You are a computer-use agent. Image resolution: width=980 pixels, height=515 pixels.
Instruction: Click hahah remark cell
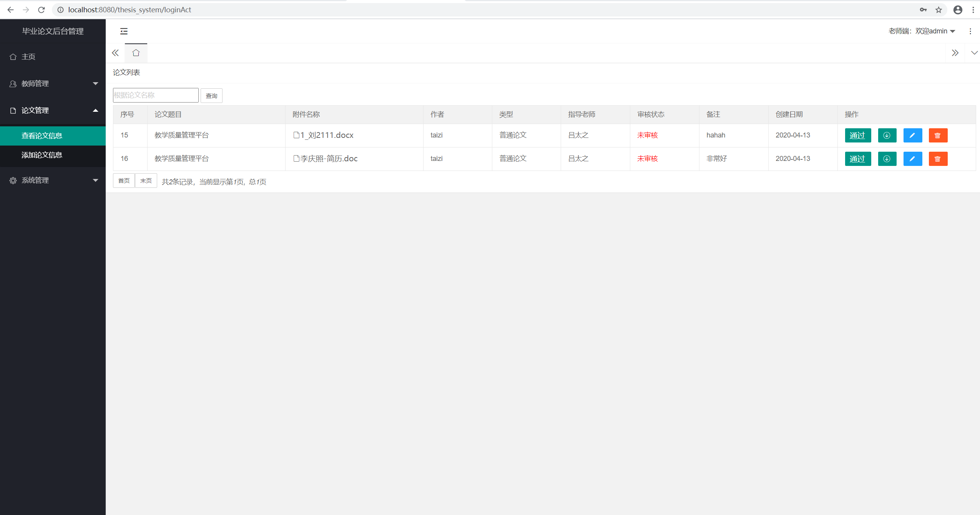716,135
